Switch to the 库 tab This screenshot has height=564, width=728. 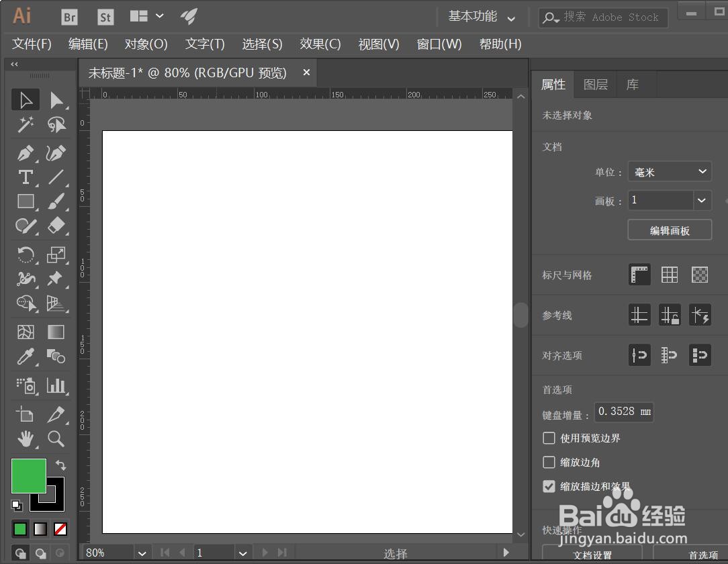tap(633, 85)
